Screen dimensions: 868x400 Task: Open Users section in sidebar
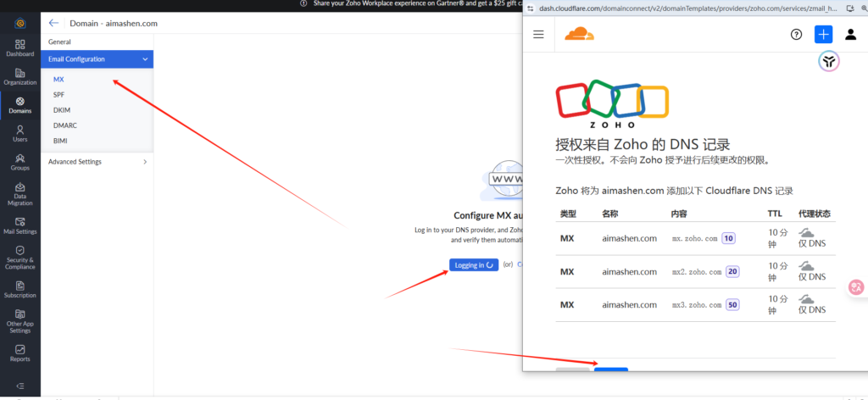pyautogui.click(x=20, y=133)
